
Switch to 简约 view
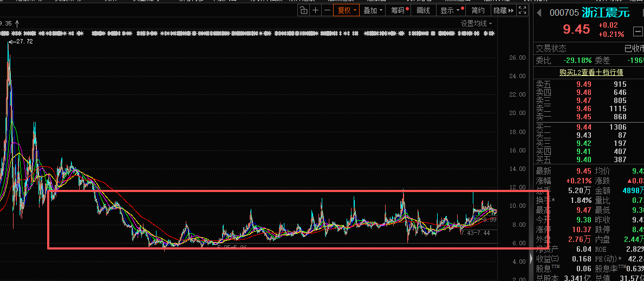[478, 10]
